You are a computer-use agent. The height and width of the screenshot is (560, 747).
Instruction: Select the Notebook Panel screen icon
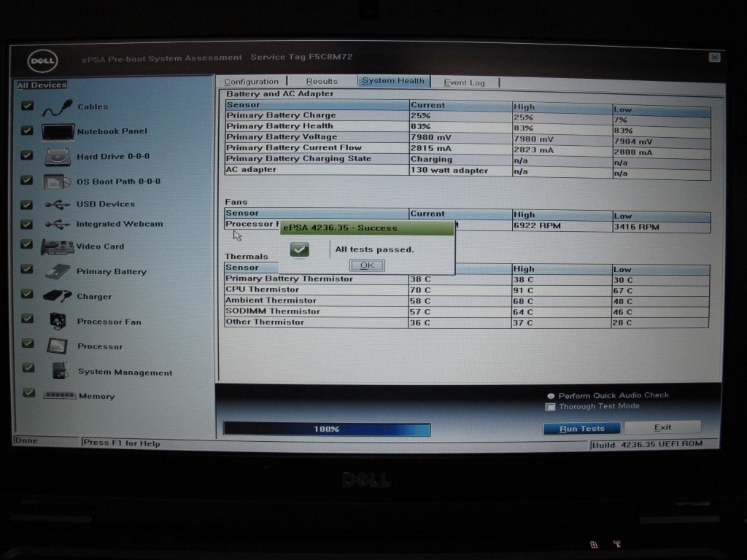58,131
